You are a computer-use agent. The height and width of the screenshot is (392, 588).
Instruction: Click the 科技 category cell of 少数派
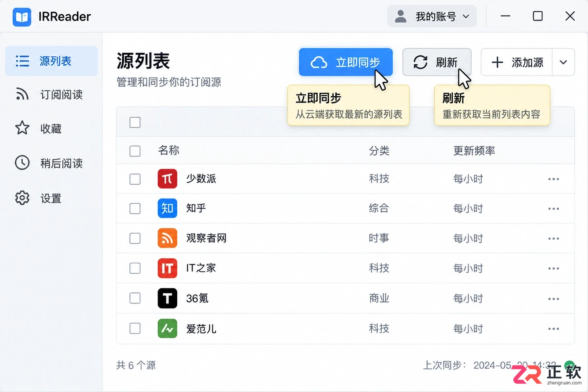(x=379, y=179)
